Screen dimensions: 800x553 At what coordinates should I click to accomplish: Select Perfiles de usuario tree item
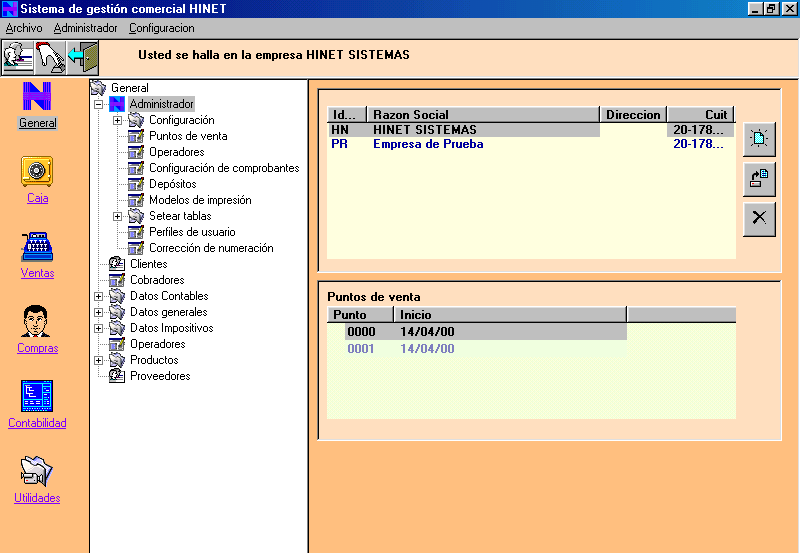192,232
